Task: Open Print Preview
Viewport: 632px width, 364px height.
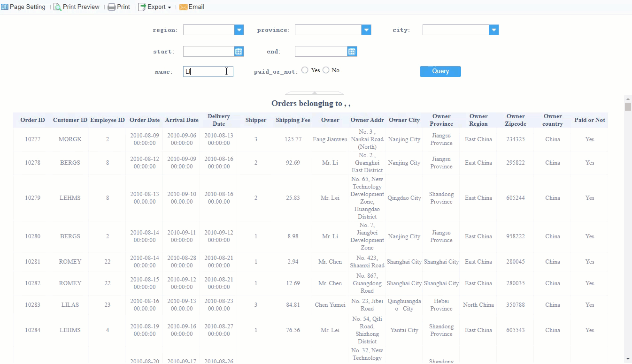Action: pyautogui.click(x=77, y=7)
